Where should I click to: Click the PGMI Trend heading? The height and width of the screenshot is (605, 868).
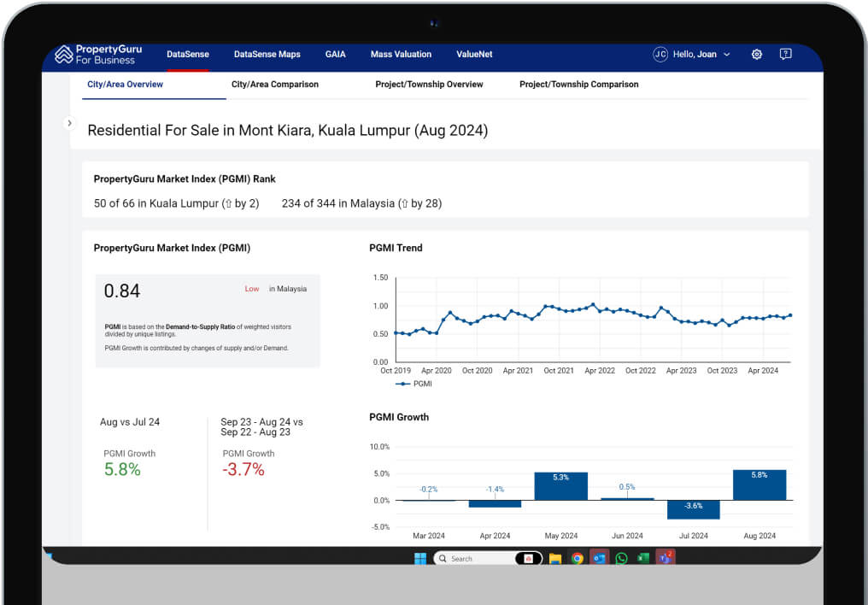(x=396, y=248)
